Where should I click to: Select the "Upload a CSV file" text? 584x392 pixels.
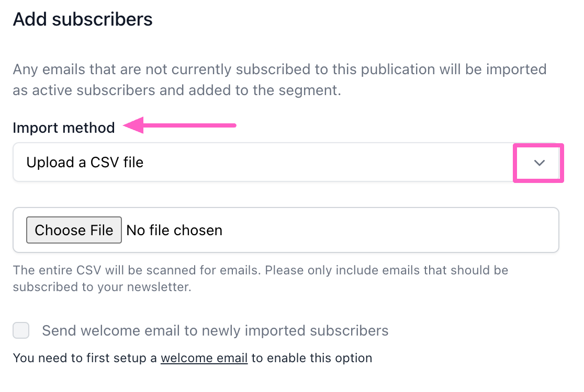pyautogui.click(x=85, y=163)
